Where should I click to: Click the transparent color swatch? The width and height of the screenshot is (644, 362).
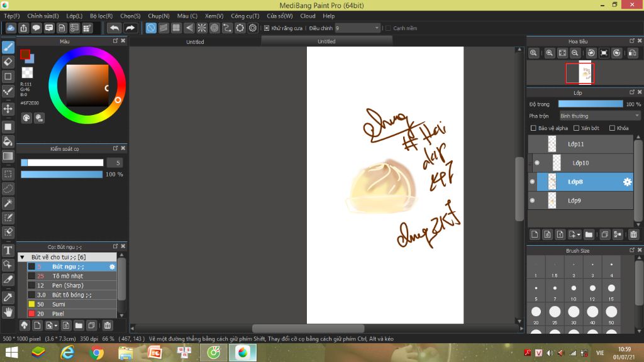tap(27, 73)
